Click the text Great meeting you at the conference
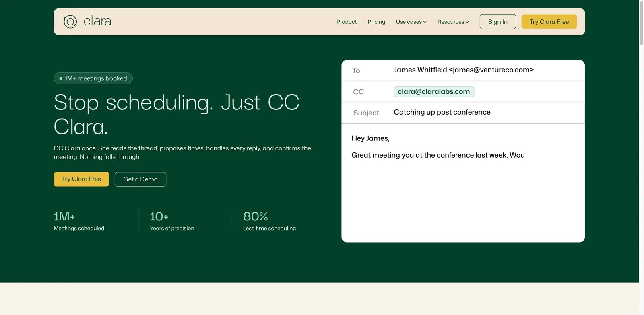Viewport: 644px width, 315px height. tap(438, 155)
